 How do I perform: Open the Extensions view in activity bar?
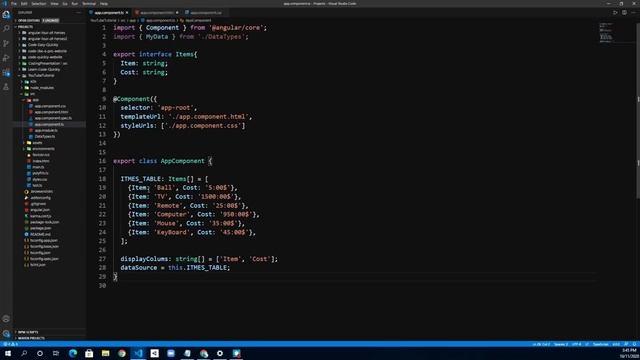click(x=6, y=73)
